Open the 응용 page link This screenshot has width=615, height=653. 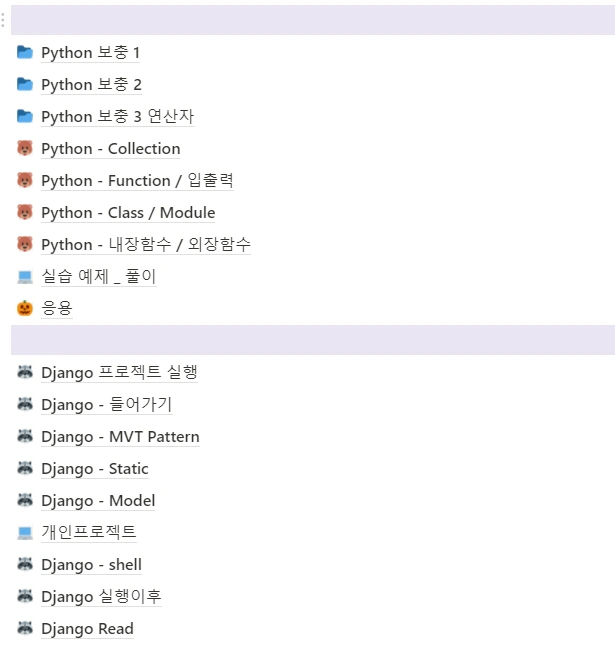pos(57,309)
